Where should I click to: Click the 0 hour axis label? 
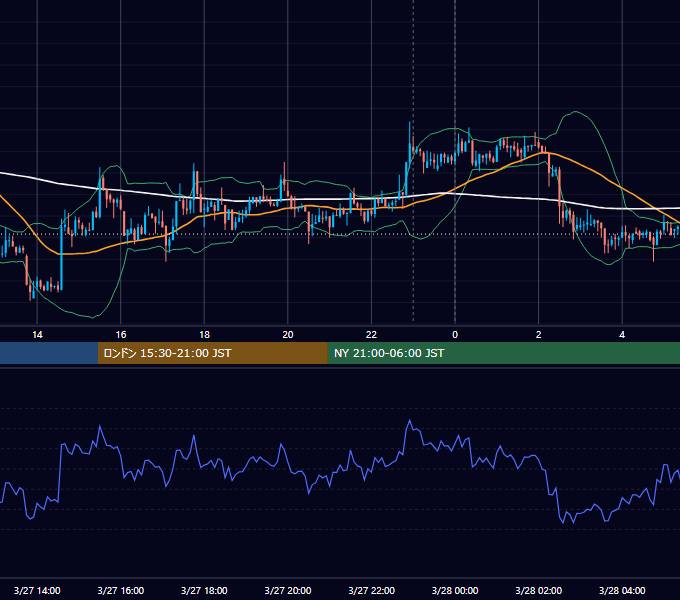coord(455,335)
